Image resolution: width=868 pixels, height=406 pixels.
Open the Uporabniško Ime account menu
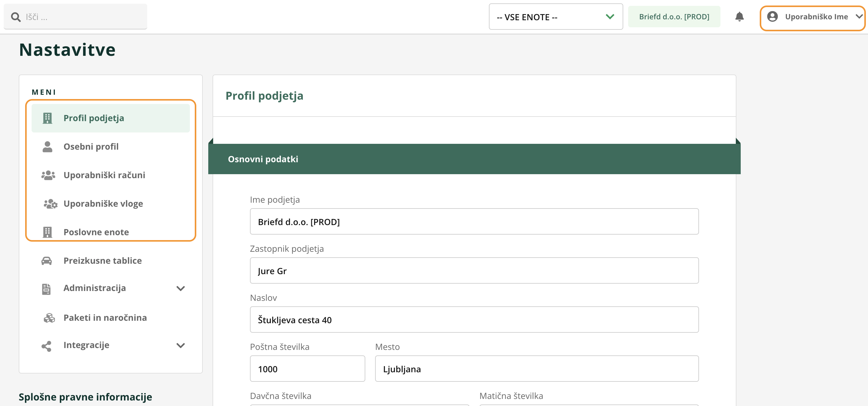click(x=816, y=17)
